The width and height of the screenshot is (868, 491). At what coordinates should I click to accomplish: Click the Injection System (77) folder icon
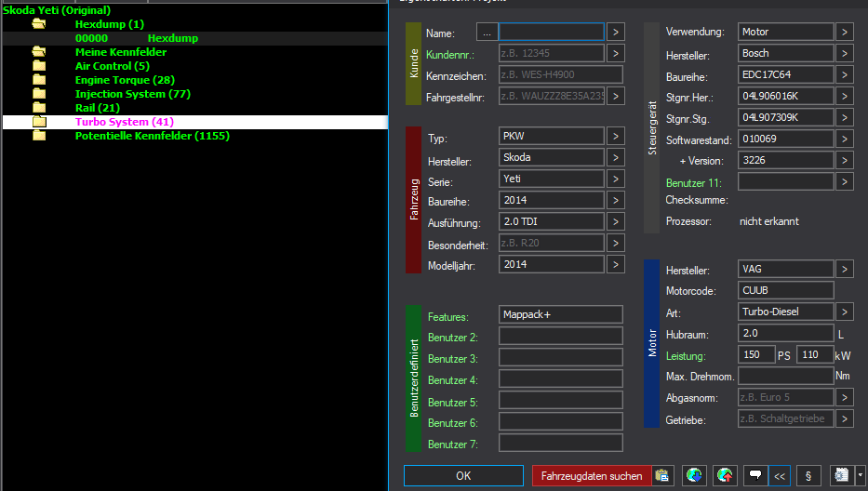(x=39, y=94)
